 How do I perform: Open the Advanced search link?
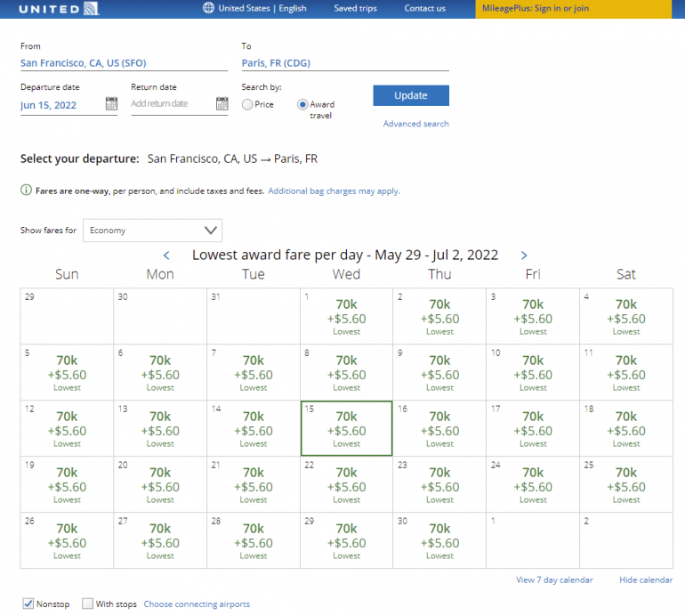pyautogui.click(x=415, y=124)
